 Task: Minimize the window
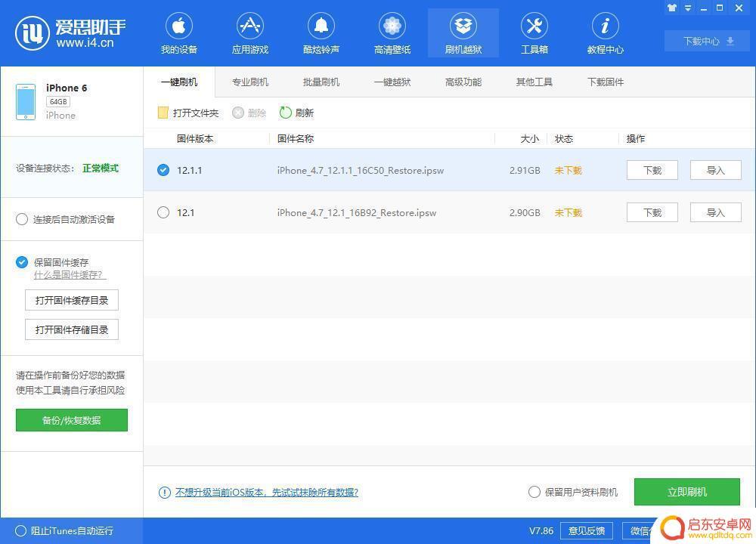pyautogui.click(x=703, y=8)
